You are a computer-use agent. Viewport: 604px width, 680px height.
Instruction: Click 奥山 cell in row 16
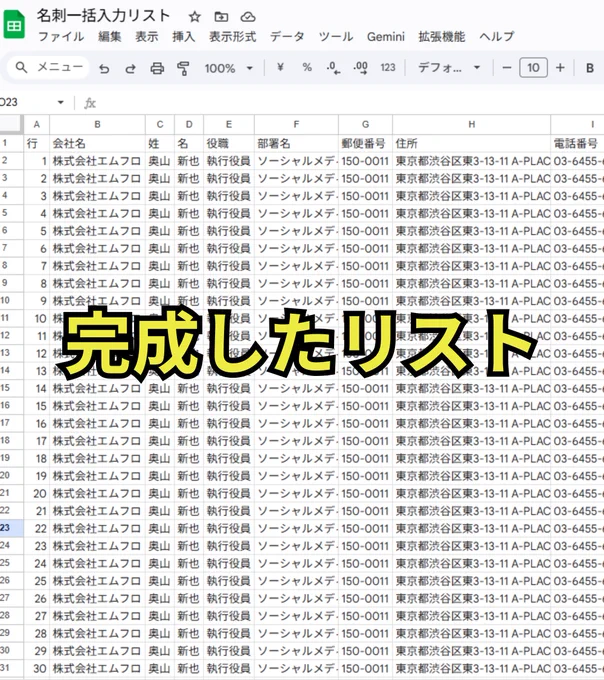tap(160, 406)
